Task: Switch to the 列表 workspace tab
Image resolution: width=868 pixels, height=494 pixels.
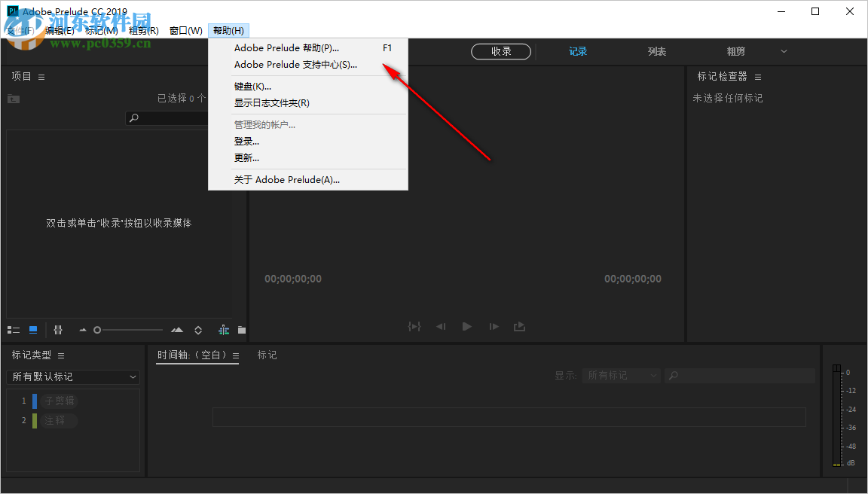Action: (x=656, y=51)
